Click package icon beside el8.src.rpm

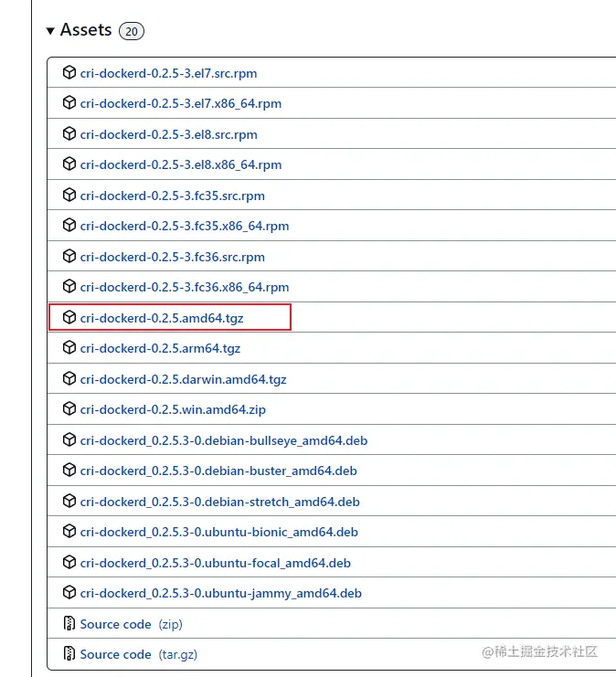tap(69, 133)
